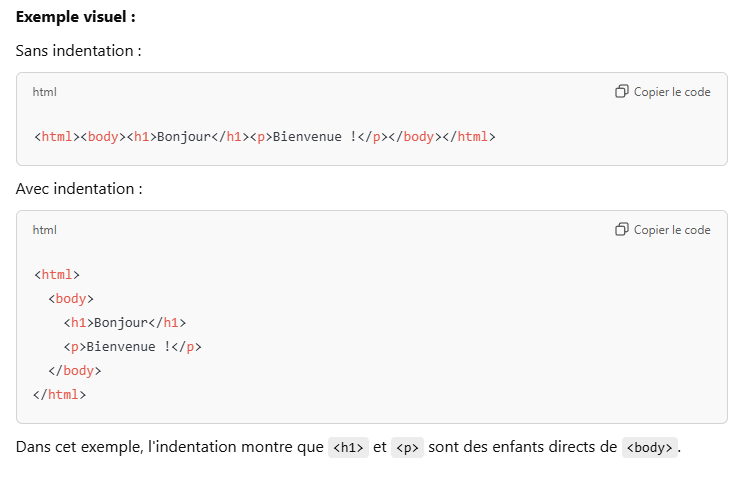Click the html language label of the first block
Viewport: 745px width, 481px height.
pyautogui.click(x=45, y=92)
